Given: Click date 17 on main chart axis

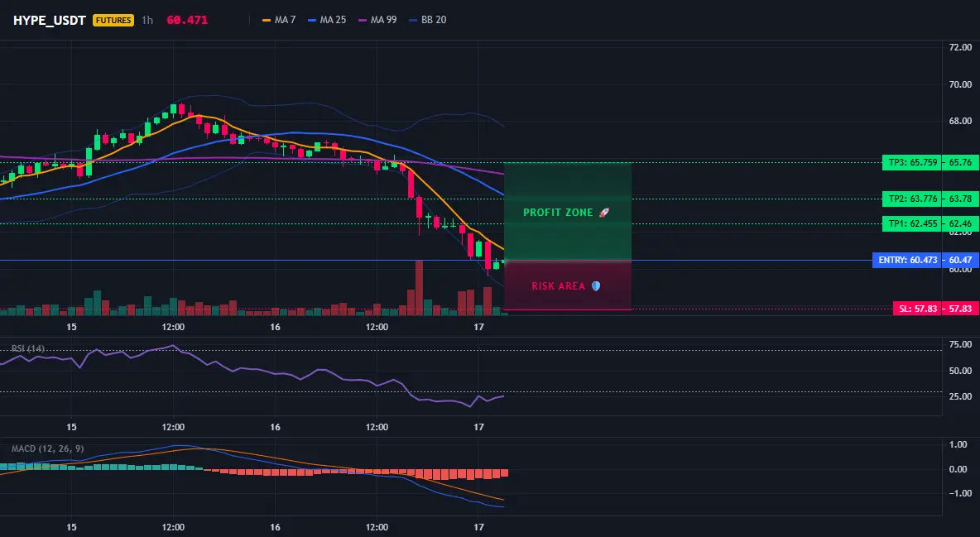Looking at the screenshot, I should [x=478, y=327].
